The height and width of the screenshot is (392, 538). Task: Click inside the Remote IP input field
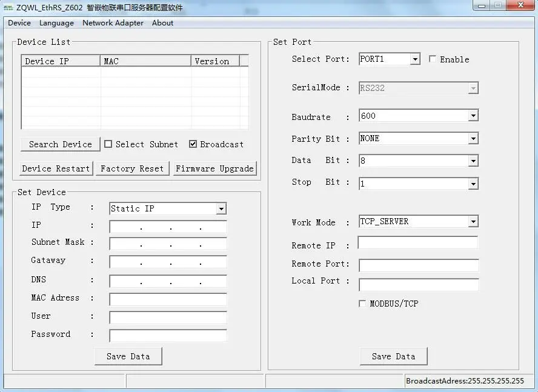418,243
